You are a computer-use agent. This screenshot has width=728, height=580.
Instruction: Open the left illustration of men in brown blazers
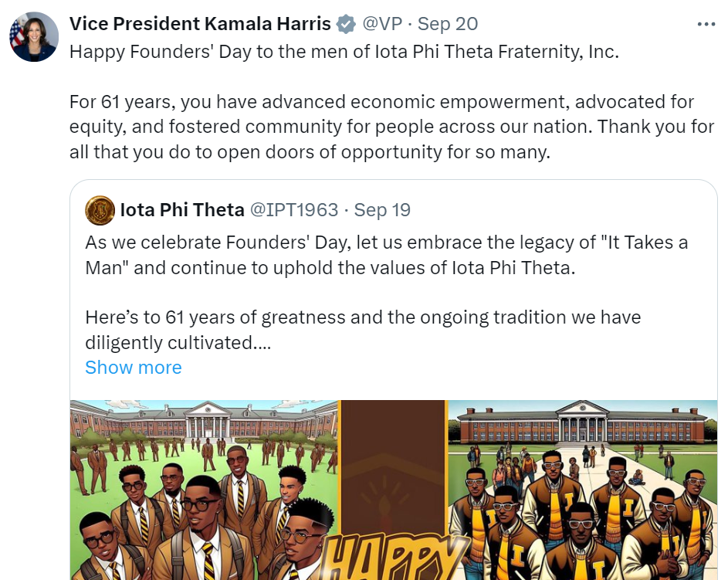[205, 490]
